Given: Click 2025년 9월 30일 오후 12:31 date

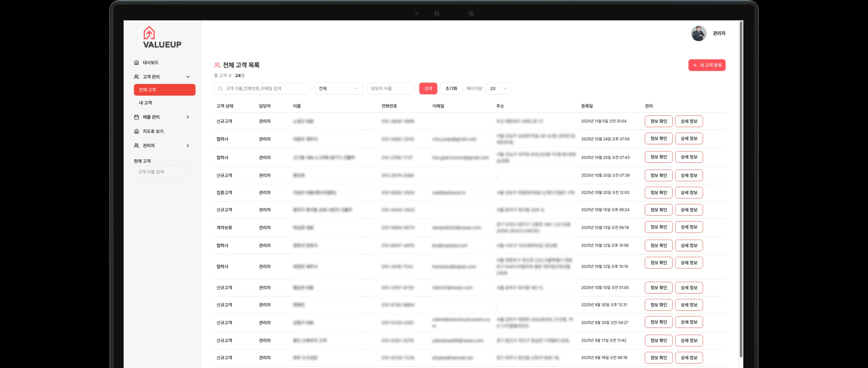Looking at the screenshot, I should (x=604, y=305).
